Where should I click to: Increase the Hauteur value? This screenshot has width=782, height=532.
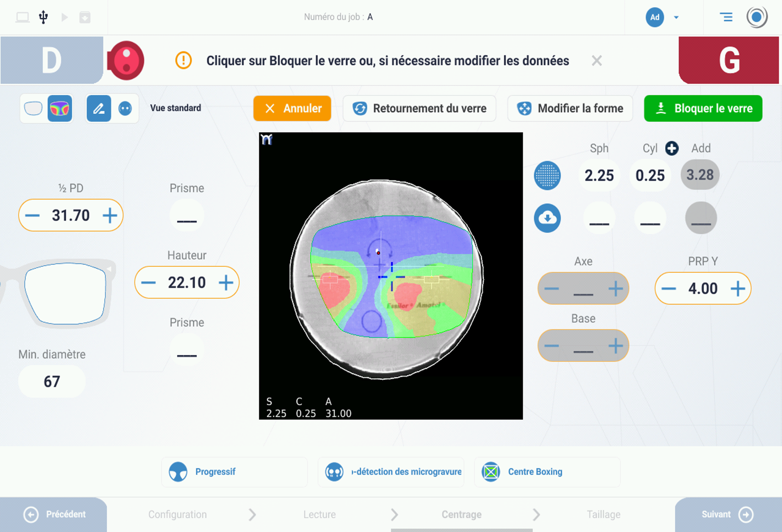coord(226,282)
